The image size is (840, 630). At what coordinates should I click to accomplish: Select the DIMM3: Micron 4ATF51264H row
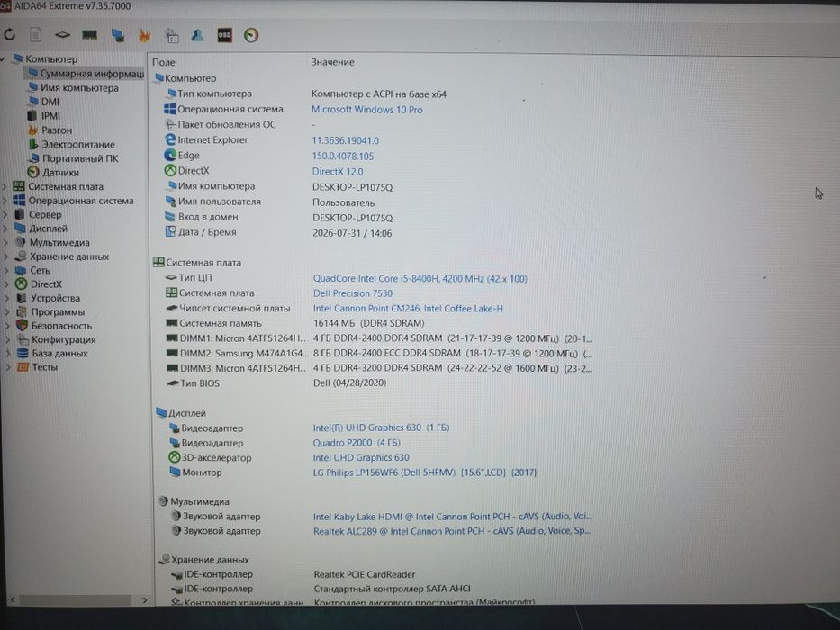pos(379,369)
